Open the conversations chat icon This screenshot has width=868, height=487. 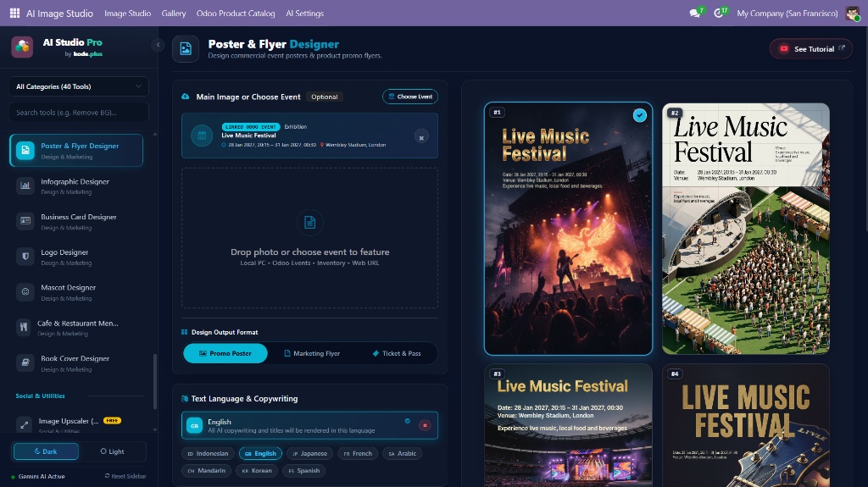pyautogui.click(x=695, y=13)
